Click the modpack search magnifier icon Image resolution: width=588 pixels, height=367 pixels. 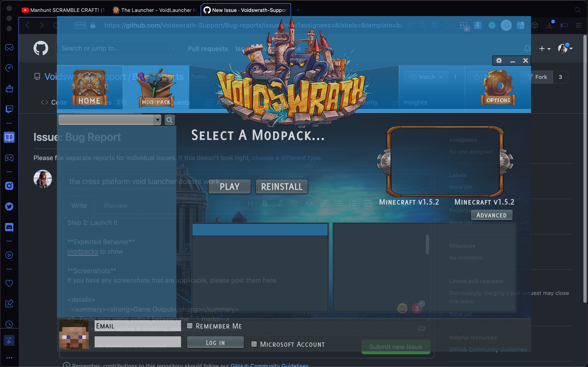(170, 120)
